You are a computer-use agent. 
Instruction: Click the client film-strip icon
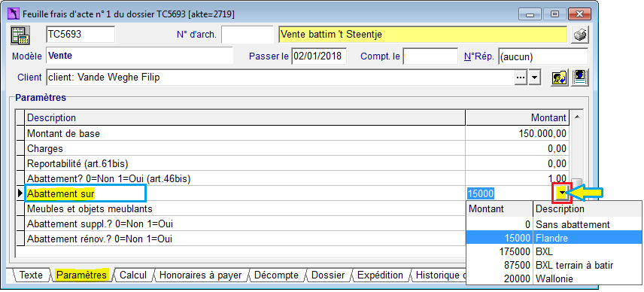580,78
